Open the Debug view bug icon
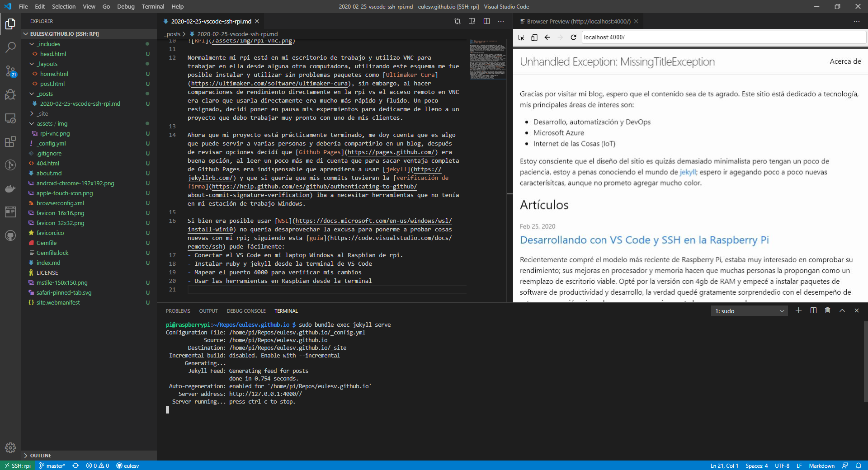Image resolution: width=868 pixels, height=470 pixels. (10, 94)
